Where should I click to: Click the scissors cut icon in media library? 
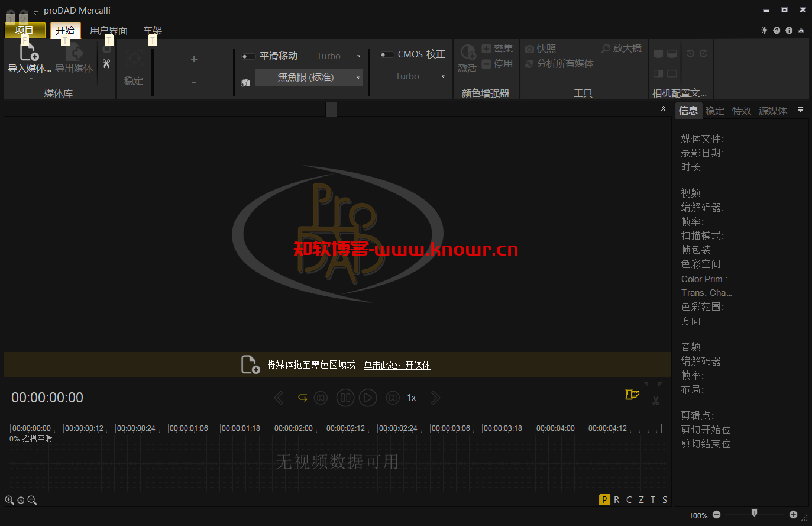[x=106, y=63]
